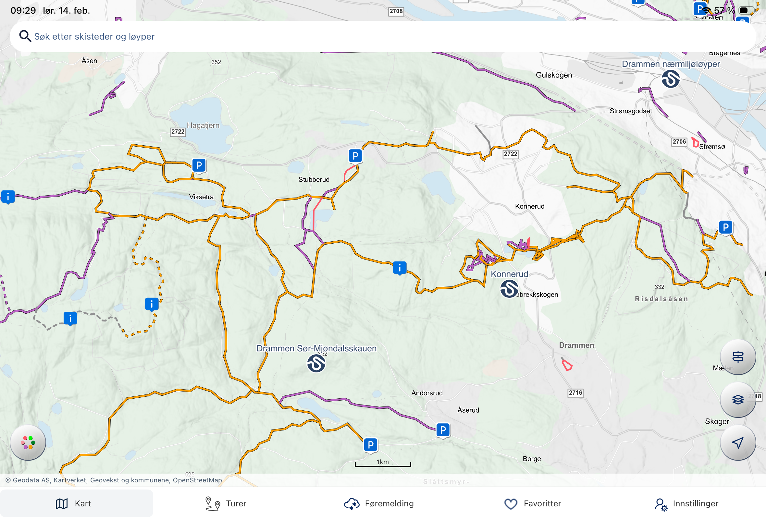Screen dimensions: 766x532
Task: Switch to the Turer tab
Action: (226, 503)
